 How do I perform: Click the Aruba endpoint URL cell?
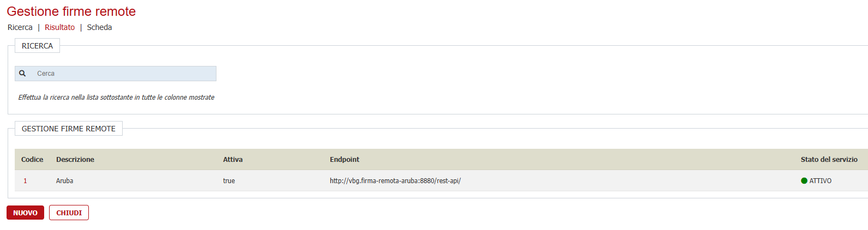click(x=395, y=181)
